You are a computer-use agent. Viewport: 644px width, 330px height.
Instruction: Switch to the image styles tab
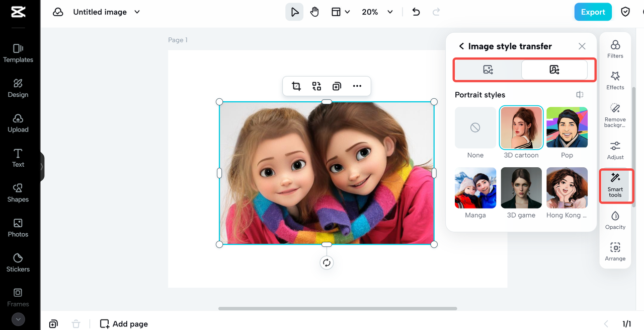click(488, 70)
